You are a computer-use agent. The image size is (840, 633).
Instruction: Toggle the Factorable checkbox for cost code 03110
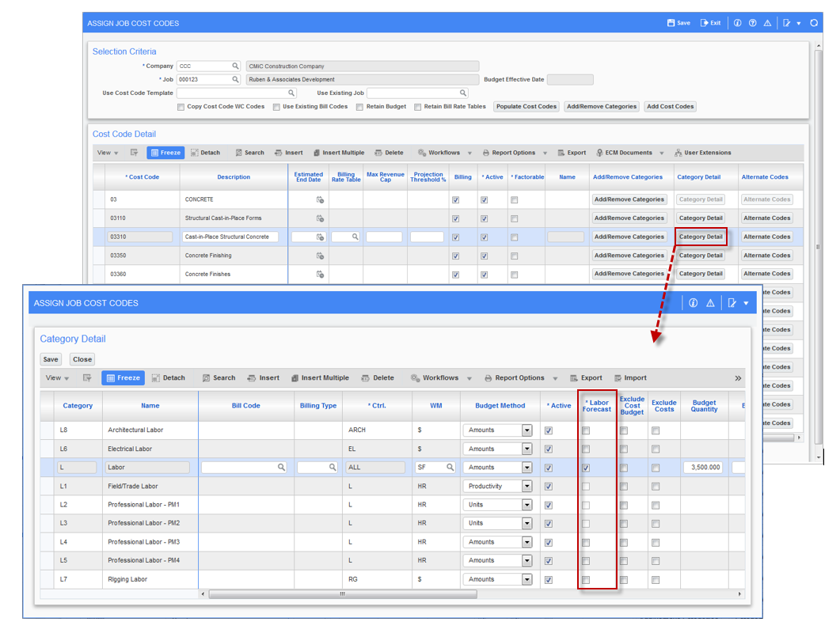tap(515, 218)
